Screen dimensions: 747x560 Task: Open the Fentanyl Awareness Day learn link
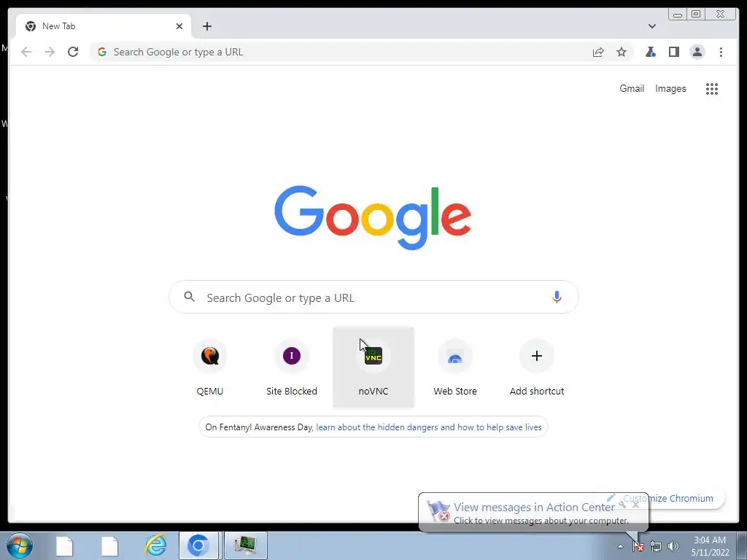pos(429,427)
